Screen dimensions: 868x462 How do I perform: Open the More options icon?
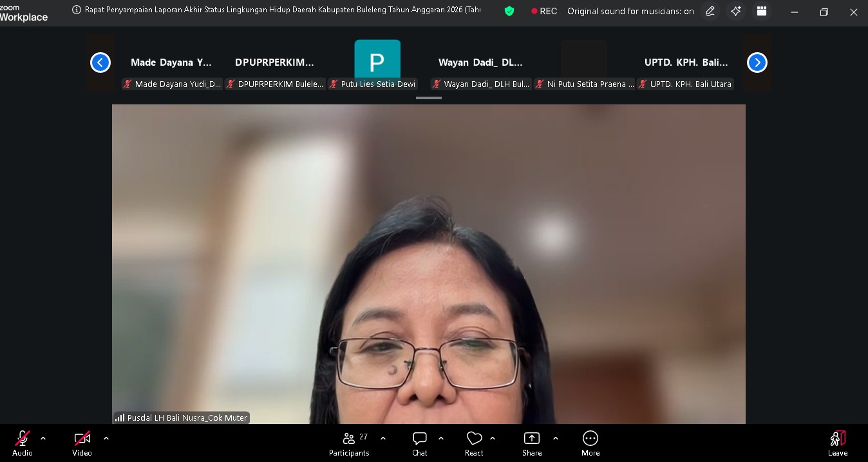coord(590,439)
